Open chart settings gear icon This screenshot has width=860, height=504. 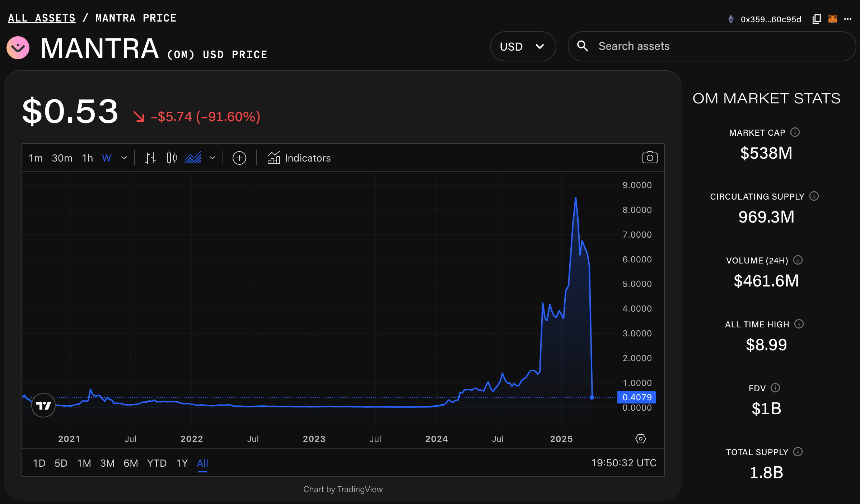(641, 439)
